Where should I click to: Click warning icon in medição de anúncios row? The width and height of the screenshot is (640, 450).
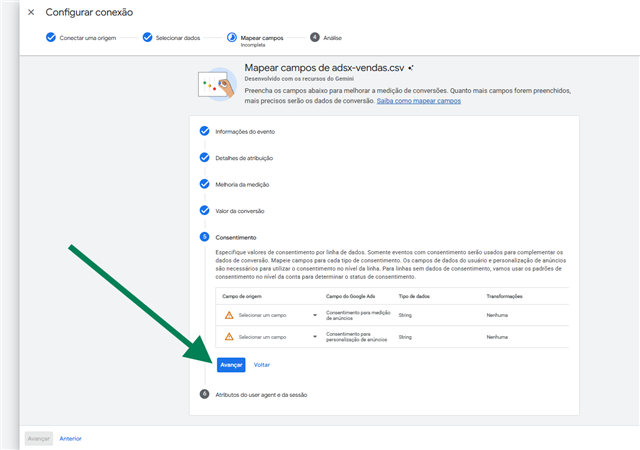pyautogui.click(x=229, y=315)
